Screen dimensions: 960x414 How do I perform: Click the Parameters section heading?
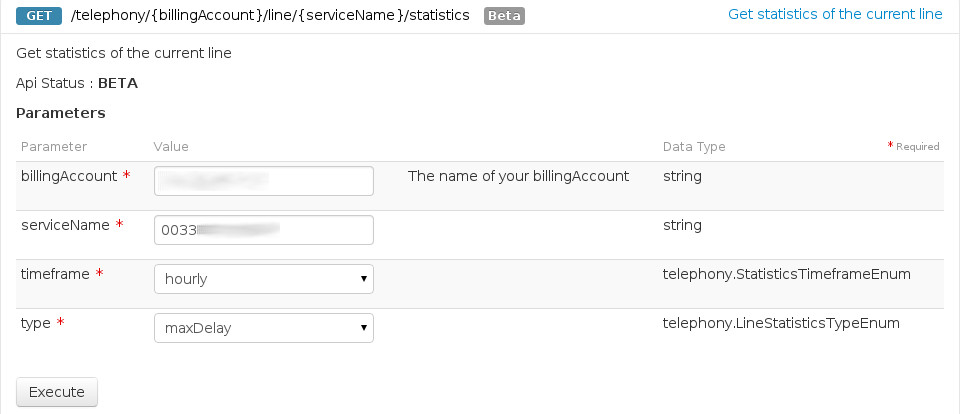(61, 113)
